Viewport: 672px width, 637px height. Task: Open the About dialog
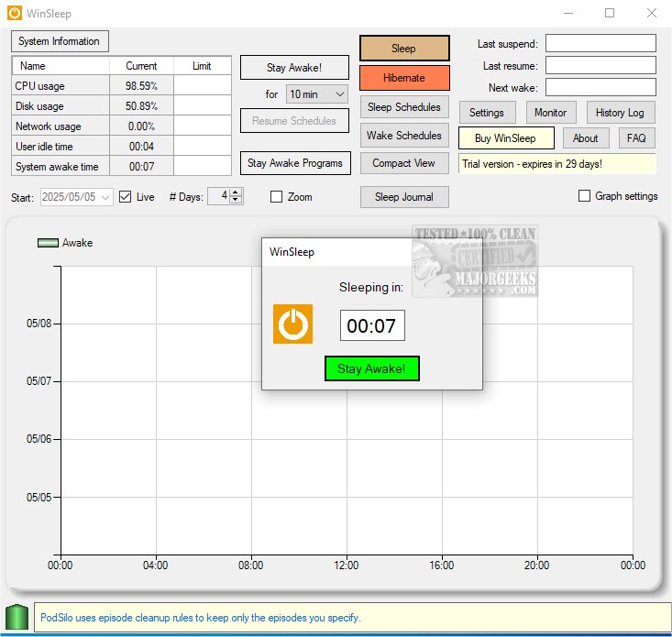[586, 137]
